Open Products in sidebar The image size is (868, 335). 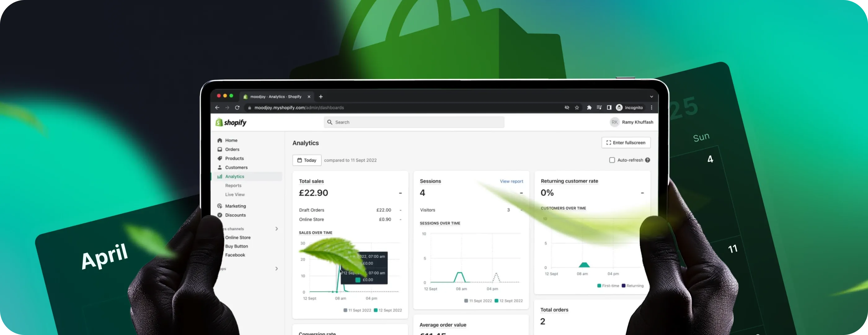pos(234,159)
